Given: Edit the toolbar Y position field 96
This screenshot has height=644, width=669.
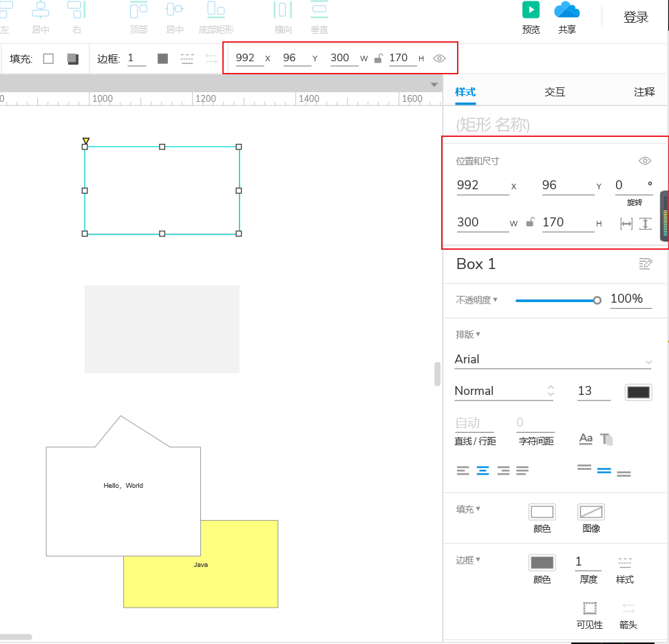Looking at the screenshot, I should (297, 58).
